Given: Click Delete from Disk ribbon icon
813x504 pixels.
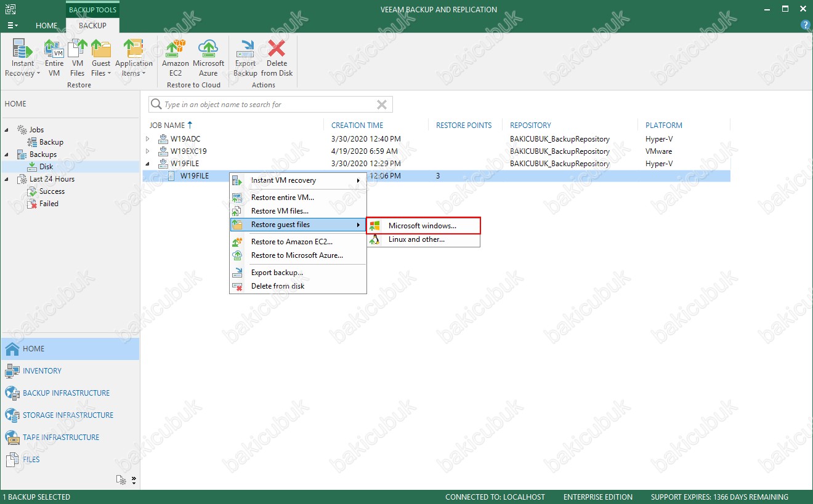Looking at the screenshot, I should point(277,58).
